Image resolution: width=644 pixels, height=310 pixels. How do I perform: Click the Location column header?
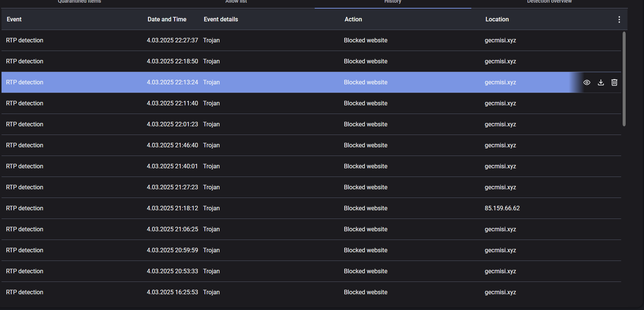point(497,19)
